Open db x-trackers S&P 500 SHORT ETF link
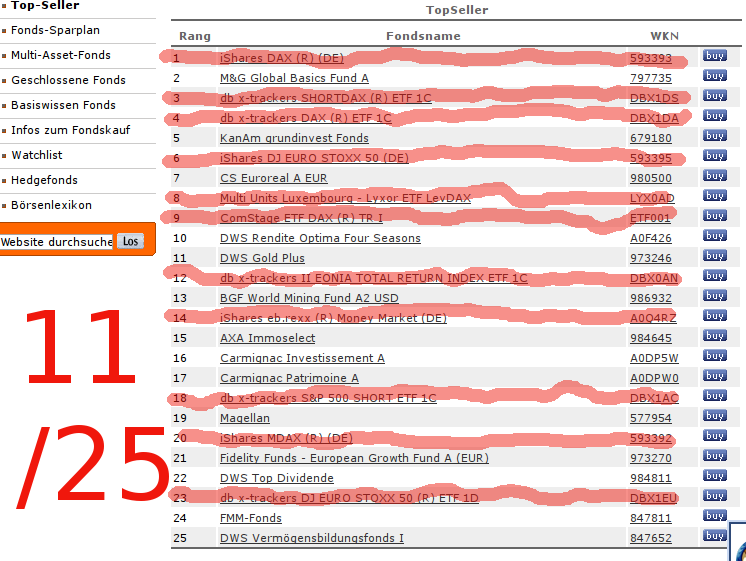Image resolution: width=746 pixels, height=561 pixels. click(328, 398)
